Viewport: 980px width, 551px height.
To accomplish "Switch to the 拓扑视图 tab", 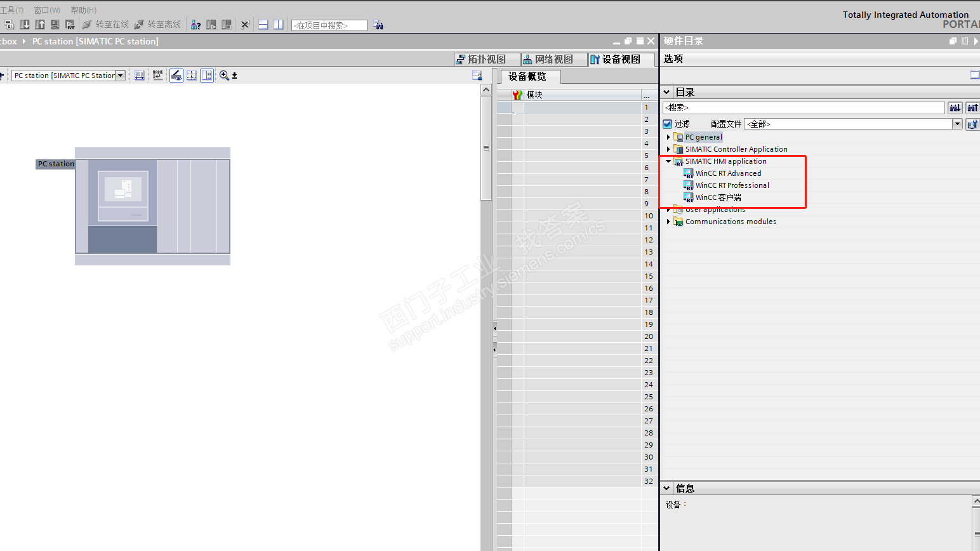I will 487,59.
